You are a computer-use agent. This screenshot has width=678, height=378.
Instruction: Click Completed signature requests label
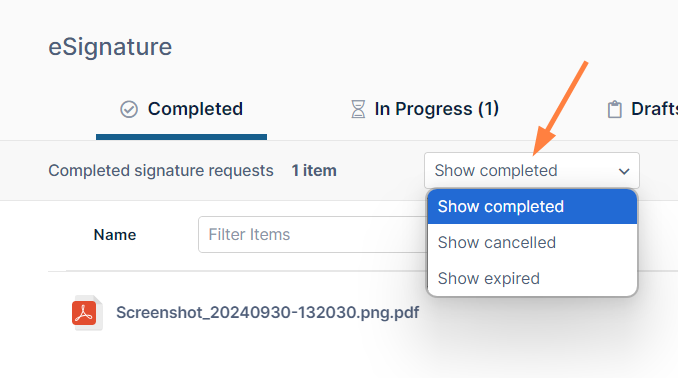click(161, 170)
